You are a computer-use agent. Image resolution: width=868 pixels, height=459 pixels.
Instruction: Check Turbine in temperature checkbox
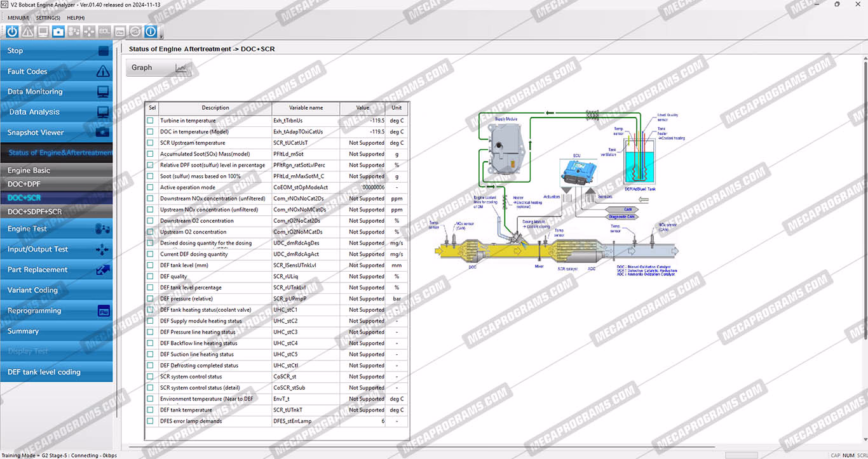[151, 121]
